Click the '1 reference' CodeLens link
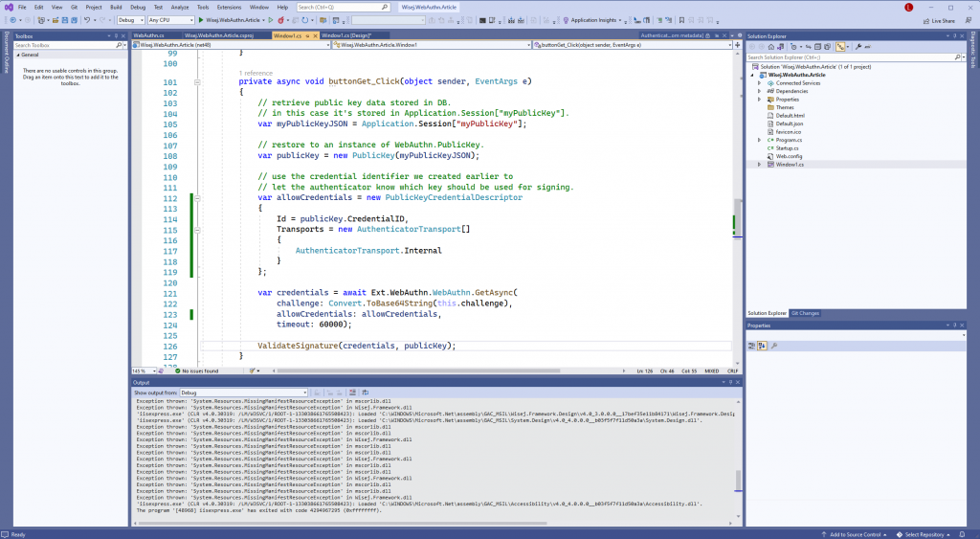980x539 pixels. tap(258, 73)
